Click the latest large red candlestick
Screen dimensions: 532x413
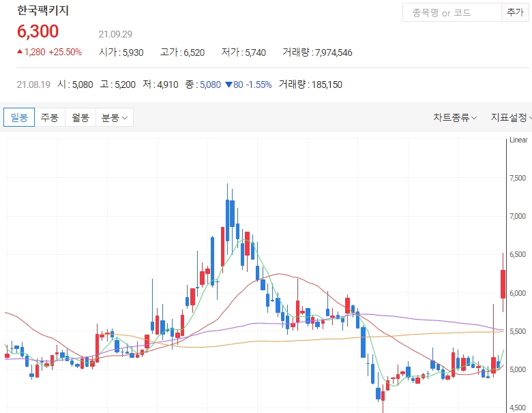[x=503, y=284]
